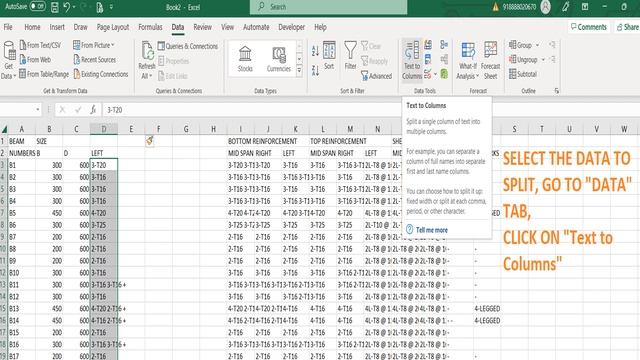
Task: Click the Get Data database icon
Action: click(9, 51)
